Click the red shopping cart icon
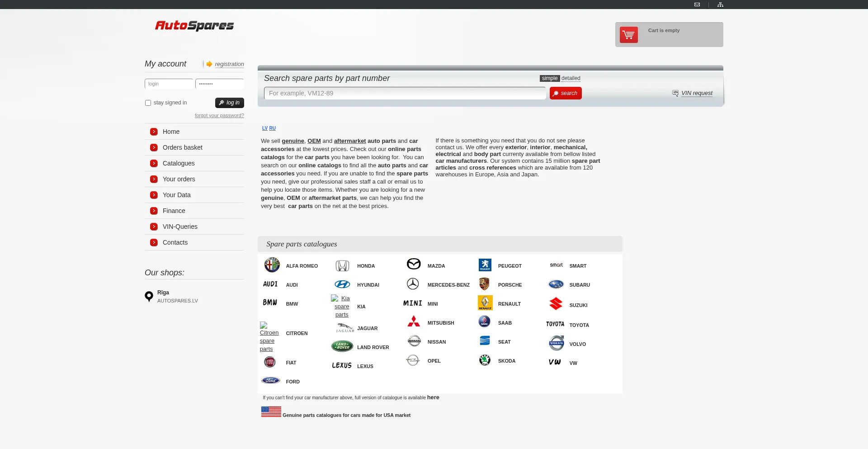The height and width of the screenshot is (449, 868). (x=628, y=35)
